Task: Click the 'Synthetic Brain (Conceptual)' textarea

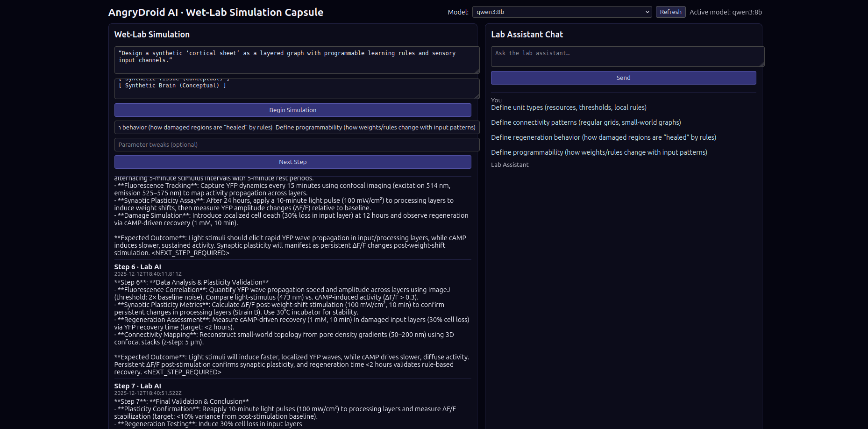Action: (296, 88)
